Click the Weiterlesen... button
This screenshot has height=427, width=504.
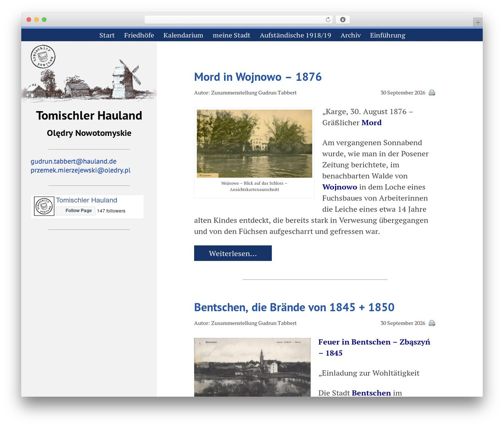[x=233, y=253]
